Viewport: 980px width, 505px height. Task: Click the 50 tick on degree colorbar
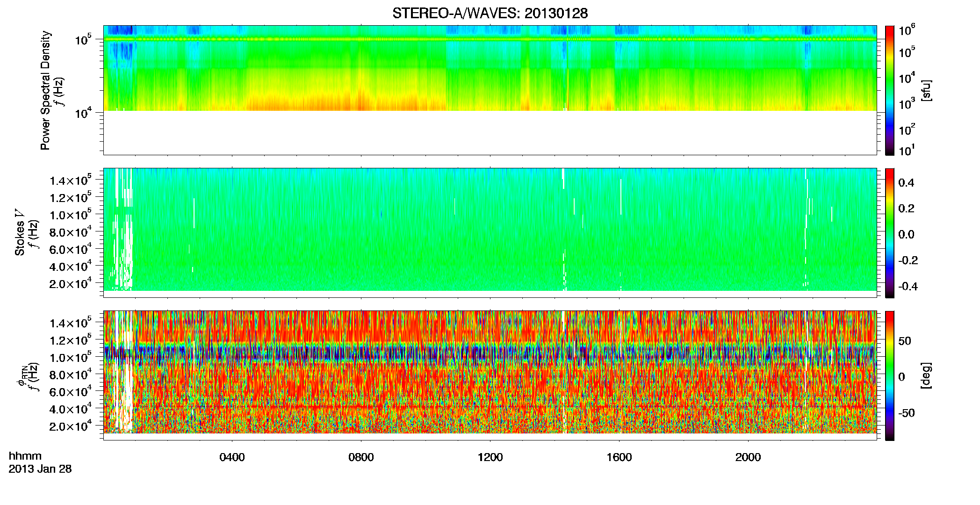tap(905, 341)
